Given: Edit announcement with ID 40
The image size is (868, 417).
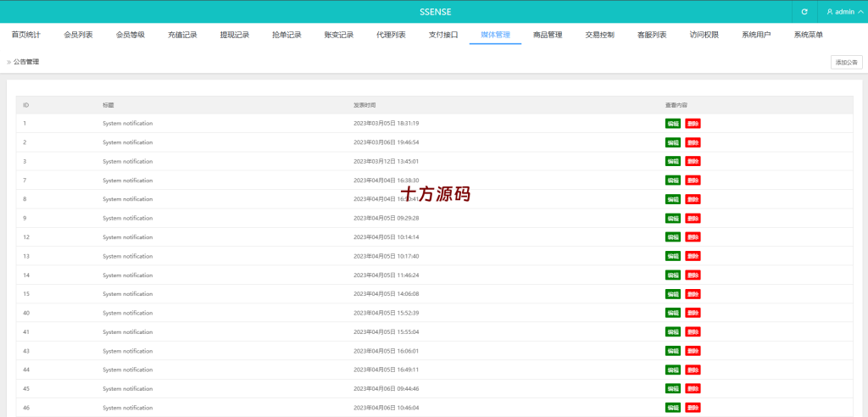Looking at the screenshot, I should point(672,313).
